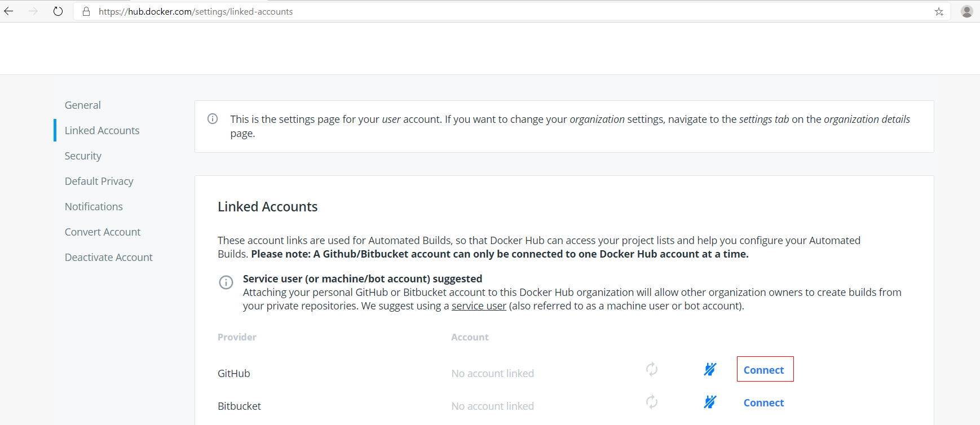Click the browser forward arrow
Screen dimensions: 980x425
(33, 11)
